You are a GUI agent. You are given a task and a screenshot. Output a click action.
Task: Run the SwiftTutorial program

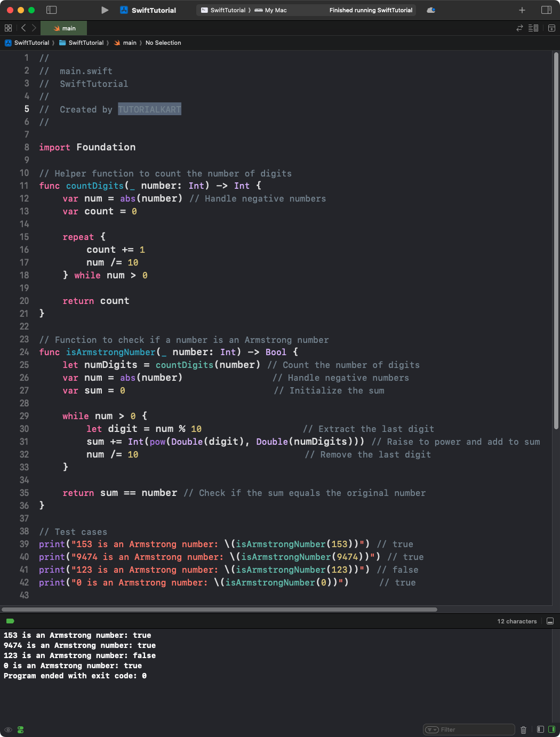105,10
